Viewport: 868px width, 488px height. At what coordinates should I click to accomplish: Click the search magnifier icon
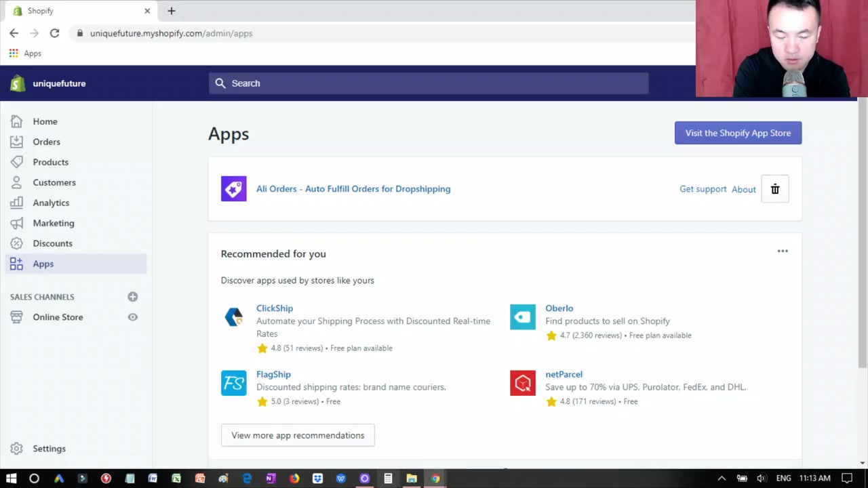pyautogui.click(x=220, y=83)
